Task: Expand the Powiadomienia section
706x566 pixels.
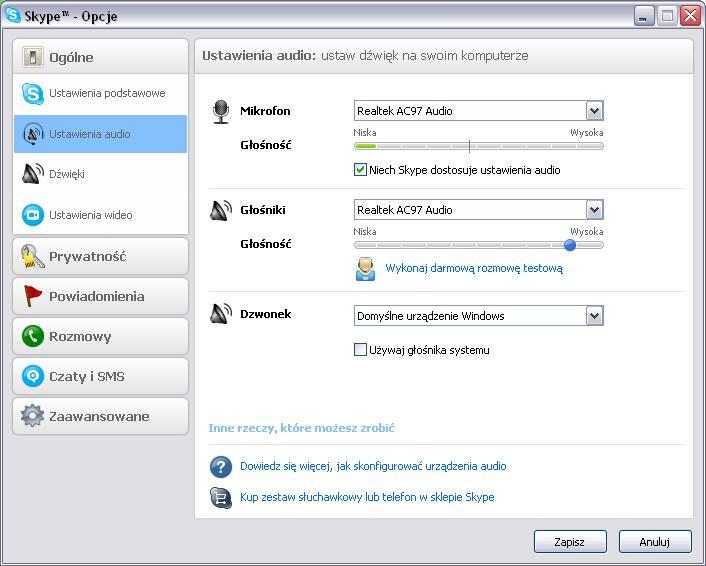Action: pos(100,296)
